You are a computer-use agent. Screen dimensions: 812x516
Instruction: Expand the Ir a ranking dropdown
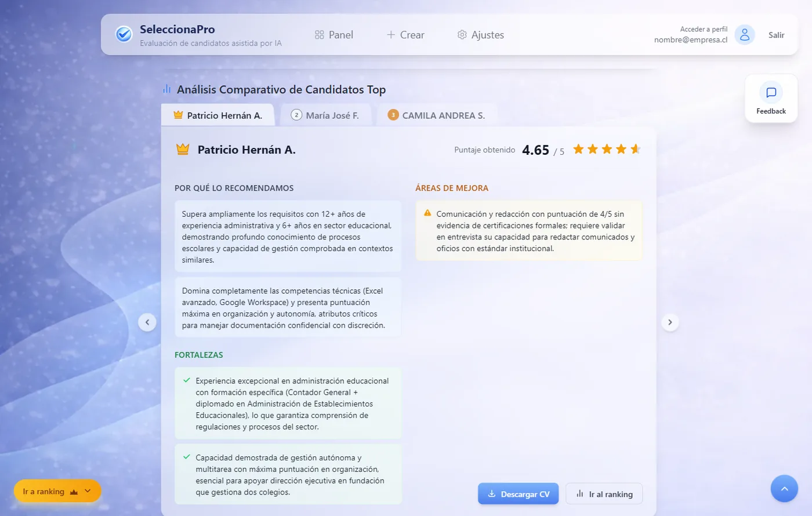click(x=57, y=491)
